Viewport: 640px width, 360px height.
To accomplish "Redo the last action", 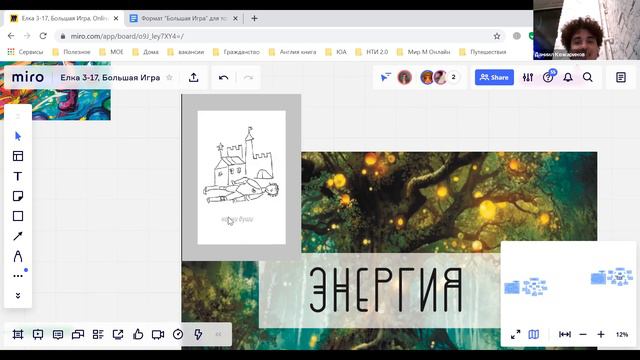I will point(248,78).
